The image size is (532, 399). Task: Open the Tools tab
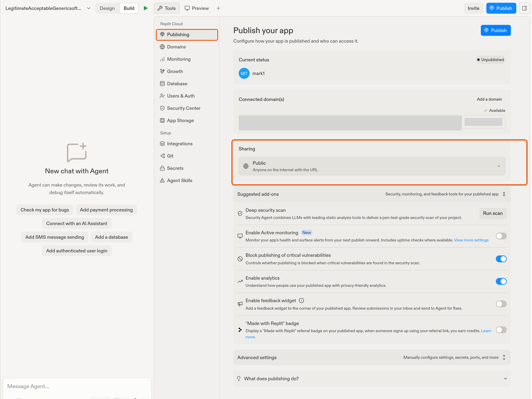pyautogui.click(x=167, y=8)
